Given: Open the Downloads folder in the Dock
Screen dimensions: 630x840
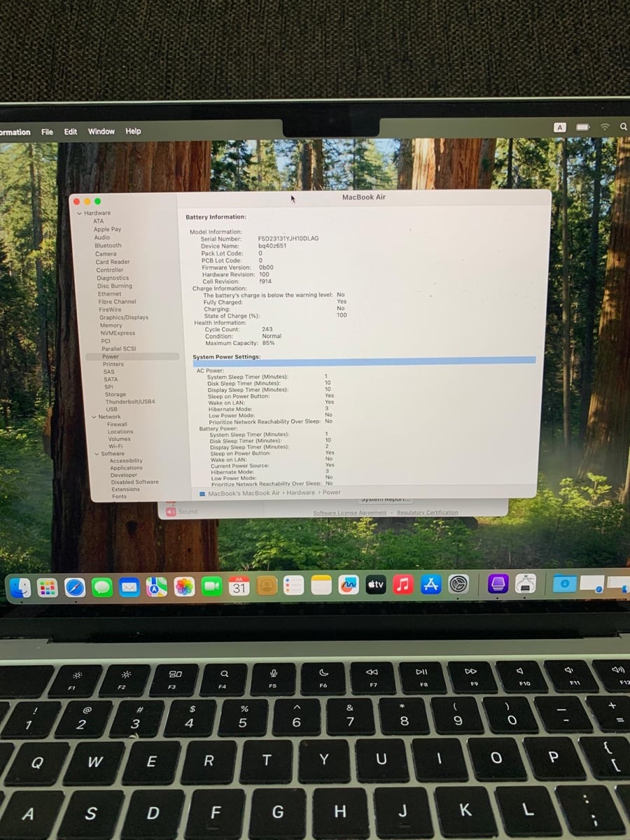Looking at the screenshot, I should [564, 583].
